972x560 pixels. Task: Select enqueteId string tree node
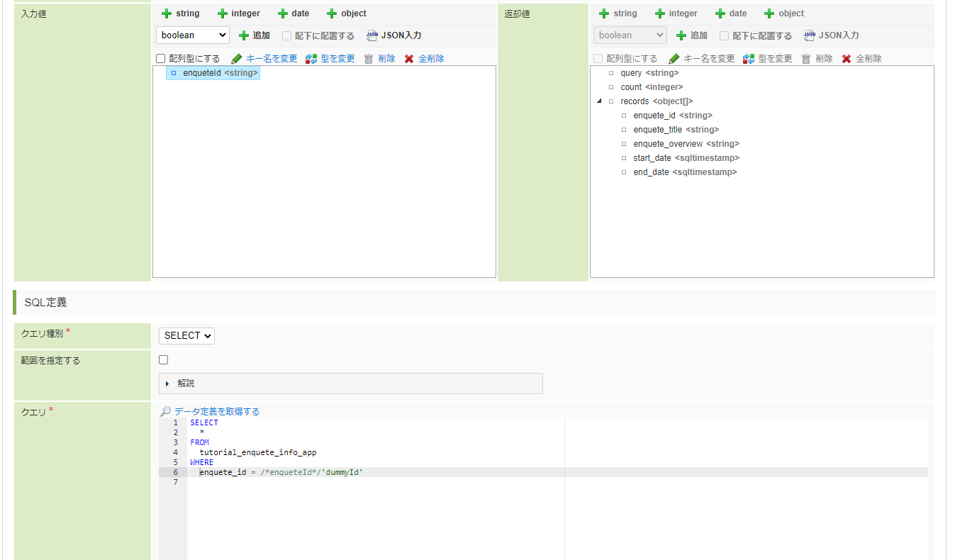click(213, 73)
